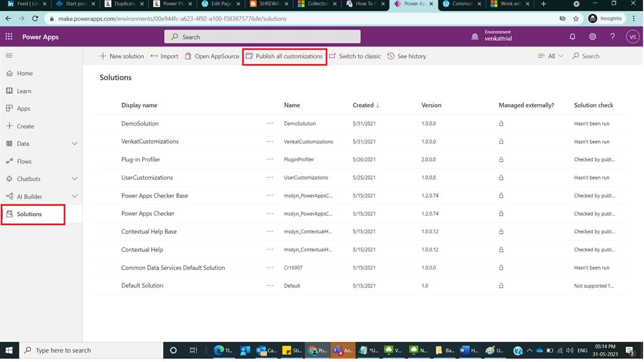This screenshot has width=644, height=362.
Task: Open the Power Apps settings gear
Action: pos(592,37)
